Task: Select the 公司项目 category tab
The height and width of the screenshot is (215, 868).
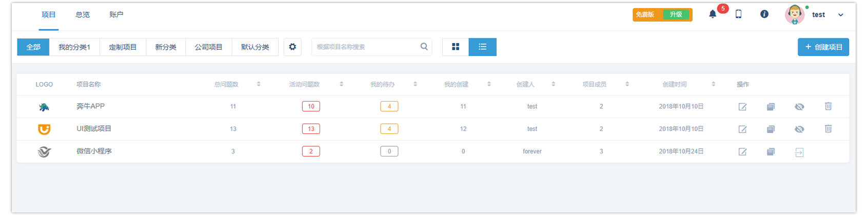Action: [x=209, y=47]
